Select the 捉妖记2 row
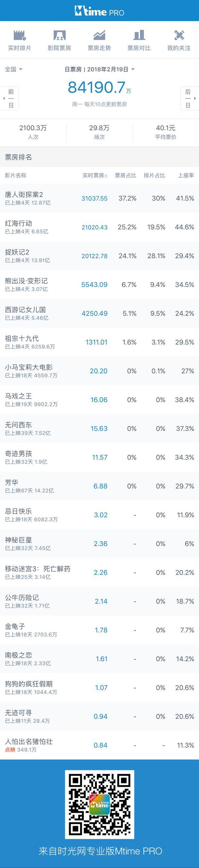 click(99, 256)
